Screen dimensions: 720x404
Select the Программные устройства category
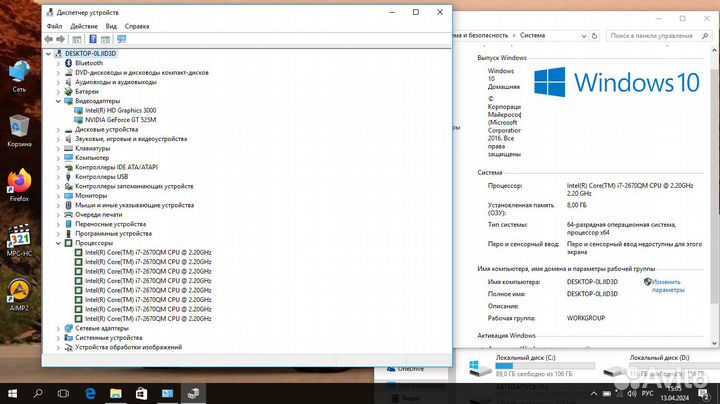113,234
